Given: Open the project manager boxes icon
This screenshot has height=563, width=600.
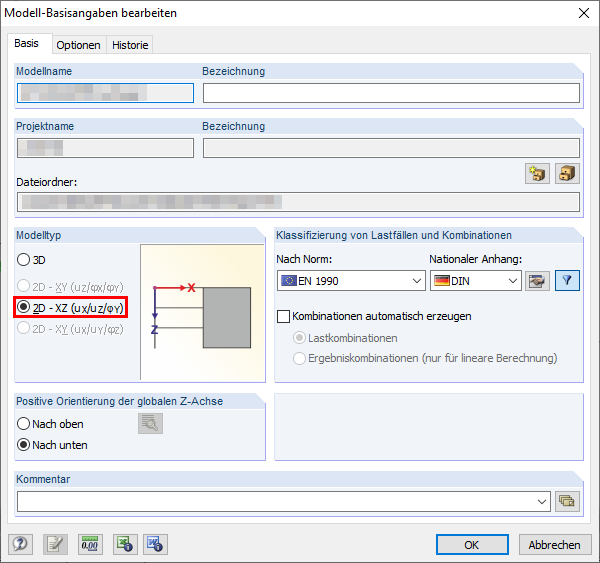Looking at the screenshot, I should click(x=567, y=173).
